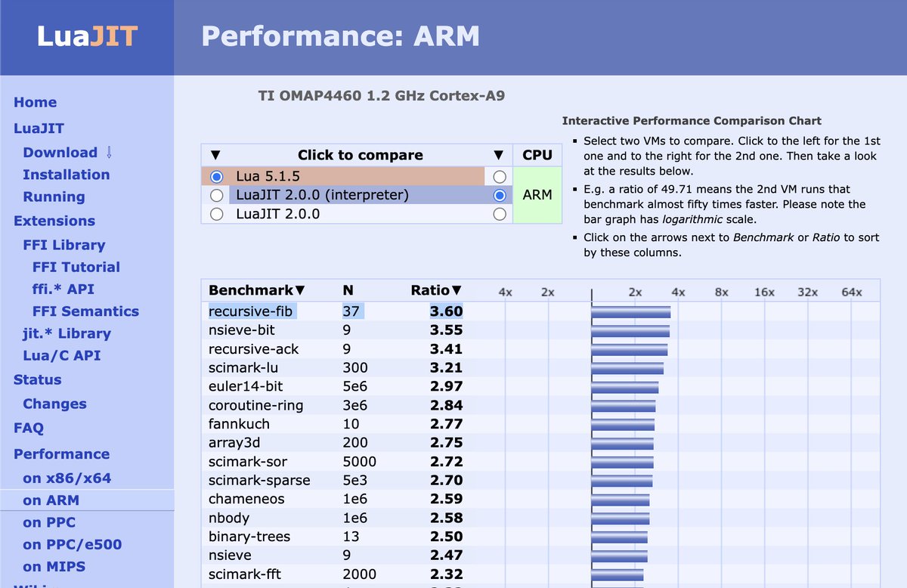The image size is (907, 588).
Task: Open the Home page link
Action: pyautogui.click(x=35, y=102)
